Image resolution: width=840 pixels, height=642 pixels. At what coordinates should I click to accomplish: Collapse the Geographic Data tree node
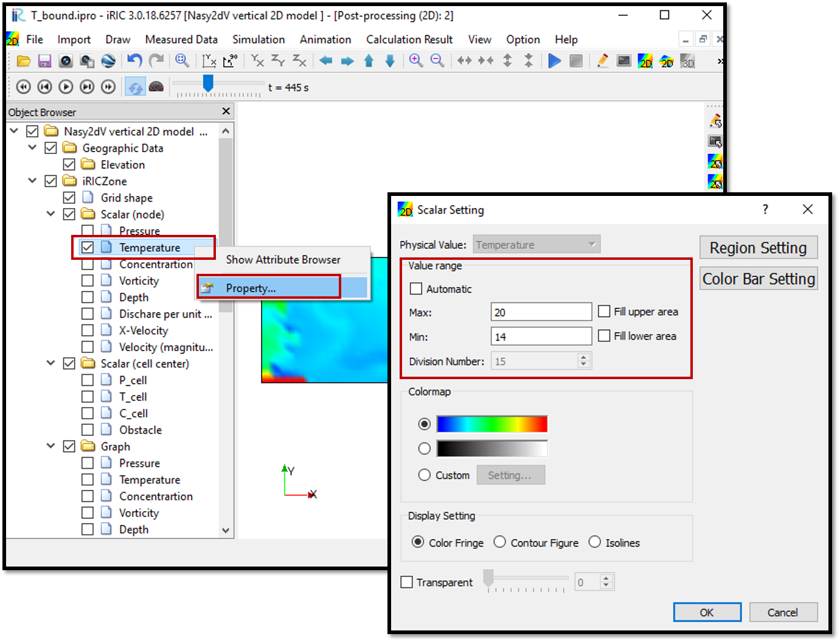pyautogui.click(x=33, y=147)
